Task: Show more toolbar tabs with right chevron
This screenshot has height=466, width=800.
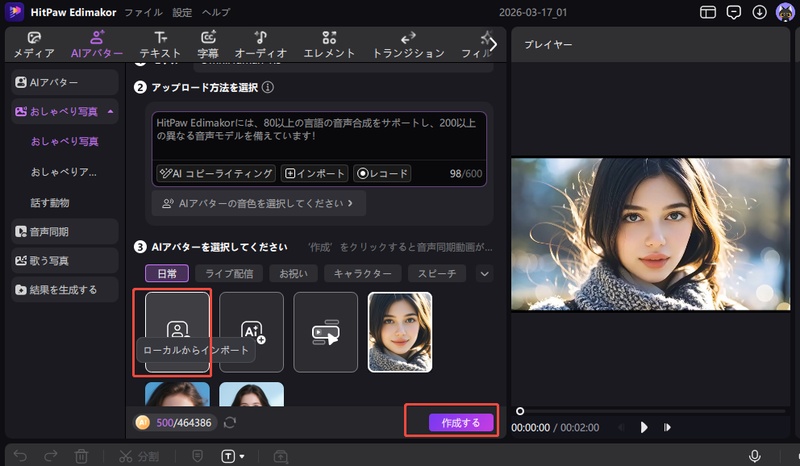Action: click(493, 44)
